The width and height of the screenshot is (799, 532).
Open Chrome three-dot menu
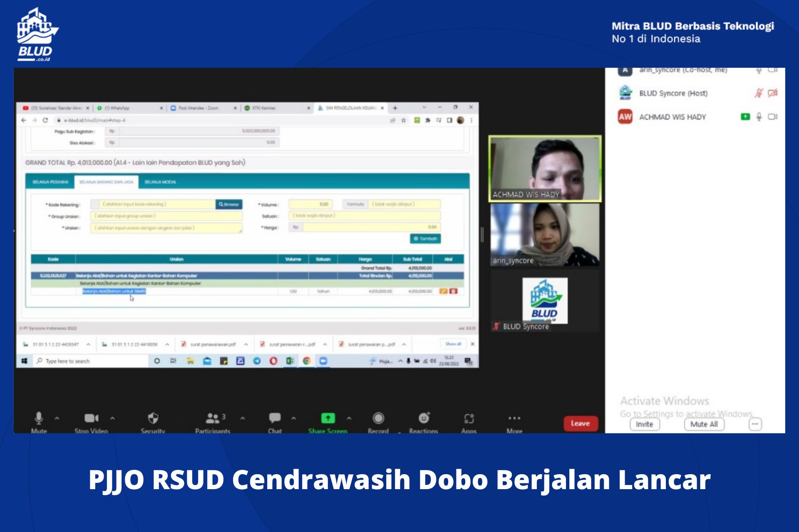pos(471,120)
